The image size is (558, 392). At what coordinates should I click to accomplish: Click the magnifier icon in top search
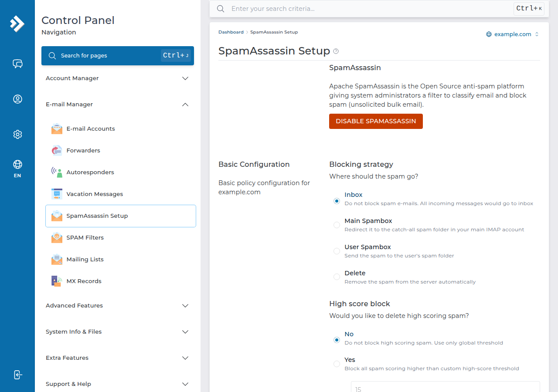tap(221, 9)
